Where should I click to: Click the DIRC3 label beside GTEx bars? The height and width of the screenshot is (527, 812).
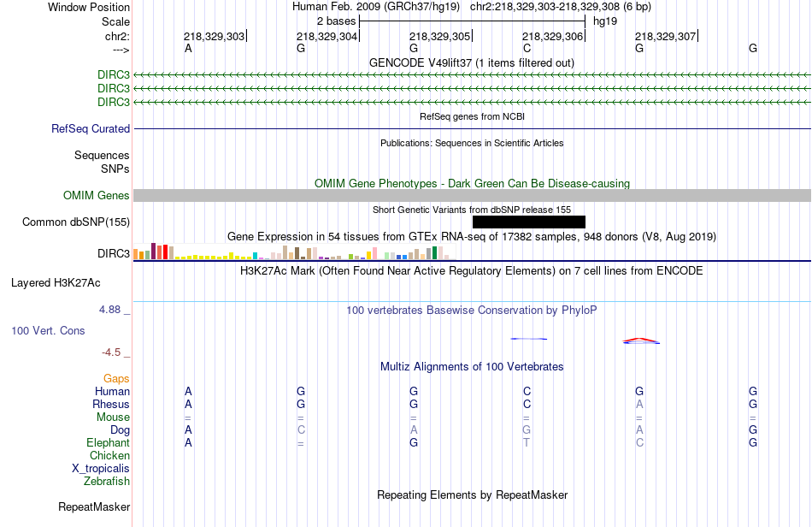114,253
